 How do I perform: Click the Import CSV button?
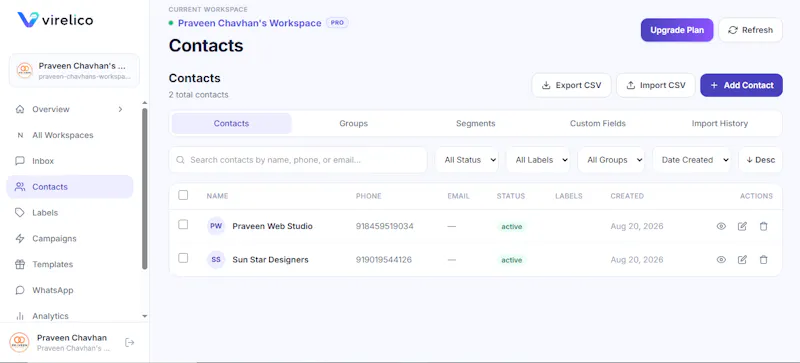click(656, 85)
